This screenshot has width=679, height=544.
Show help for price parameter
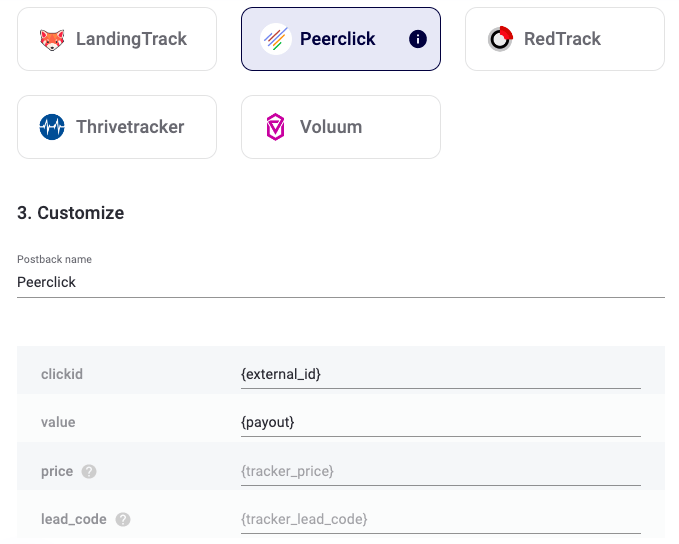(x=89, y=471)
